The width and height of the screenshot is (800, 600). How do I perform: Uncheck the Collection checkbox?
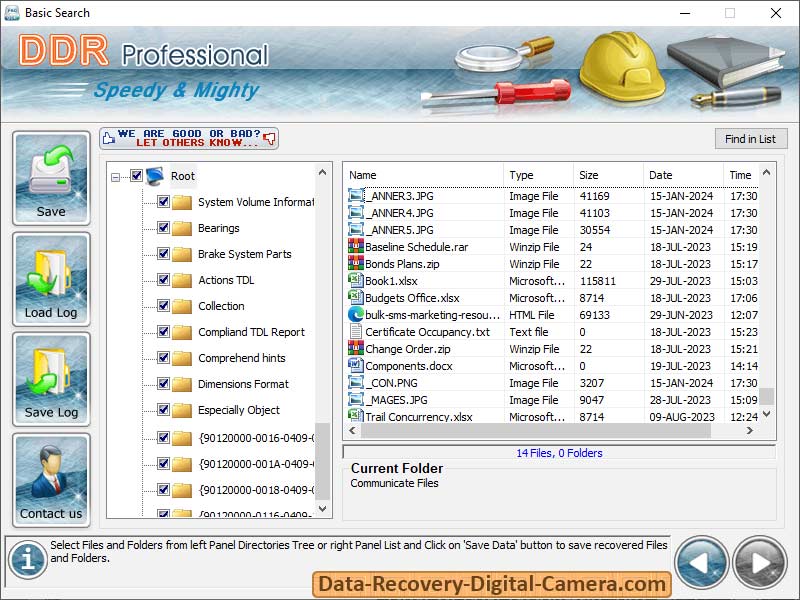click(163, 306)
